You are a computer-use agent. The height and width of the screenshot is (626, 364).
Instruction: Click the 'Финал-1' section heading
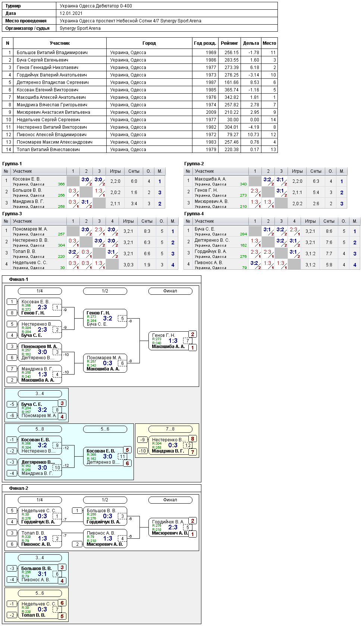19,279
